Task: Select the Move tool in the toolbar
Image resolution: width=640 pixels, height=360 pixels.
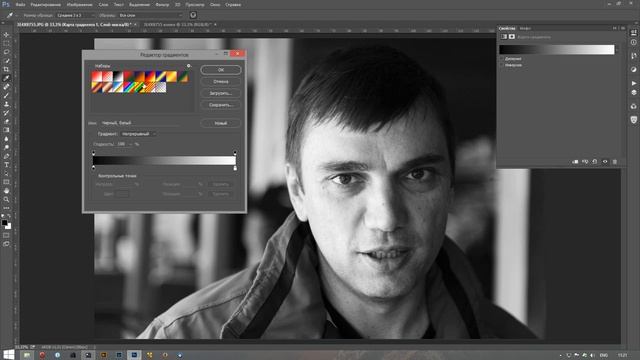Action: tap(6, 35)
